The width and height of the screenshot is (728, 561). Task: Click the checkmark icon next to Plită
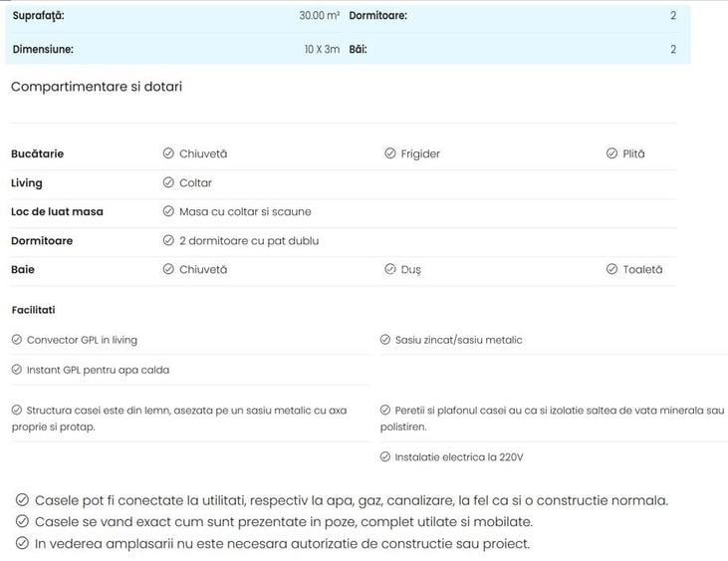(x=612, y=153)
